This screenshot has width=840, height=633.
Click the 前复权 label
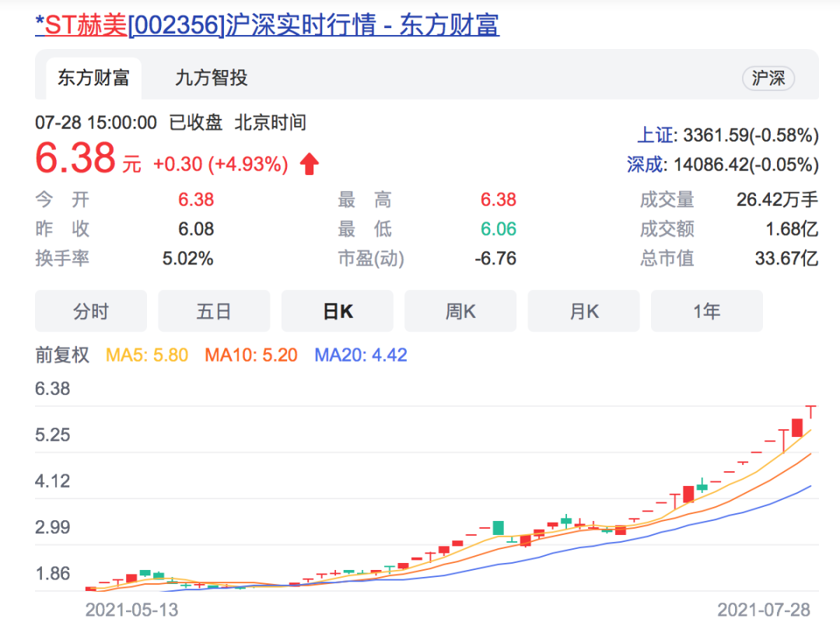pos(62,355)
